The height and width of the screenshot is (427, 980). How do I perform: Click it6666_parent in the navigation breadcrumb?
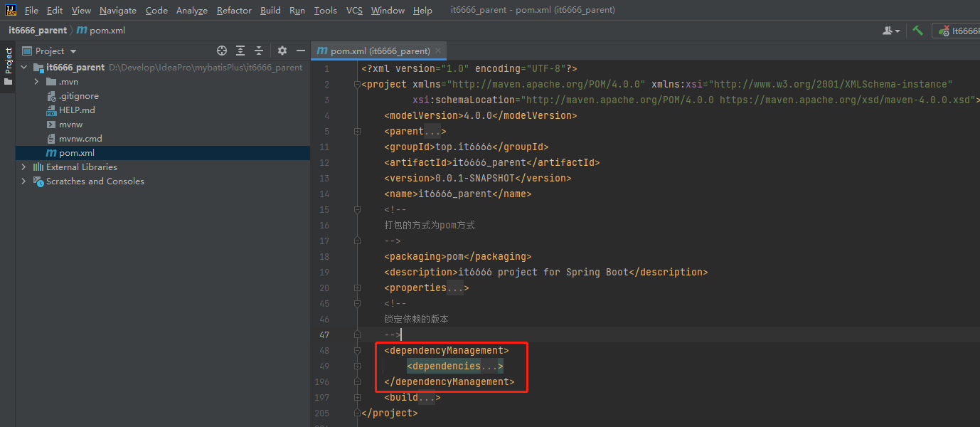point(38,30)
